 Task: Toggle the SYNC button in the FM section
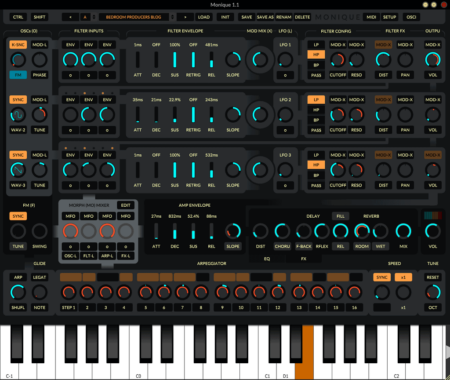click(x=18, y=216)
